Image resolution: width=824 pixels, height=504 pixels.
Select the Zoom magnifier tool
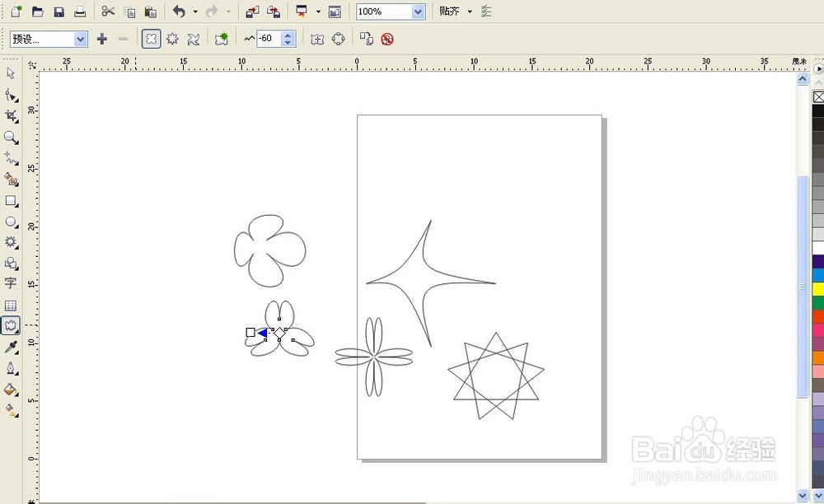[11, 138]
